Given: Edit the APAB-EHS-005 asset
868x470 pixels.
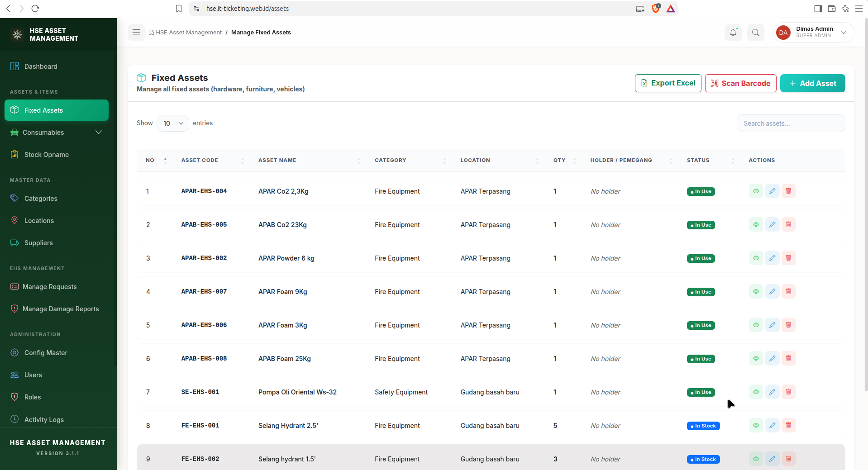Looking at the screenshot, I should point(772,225).
